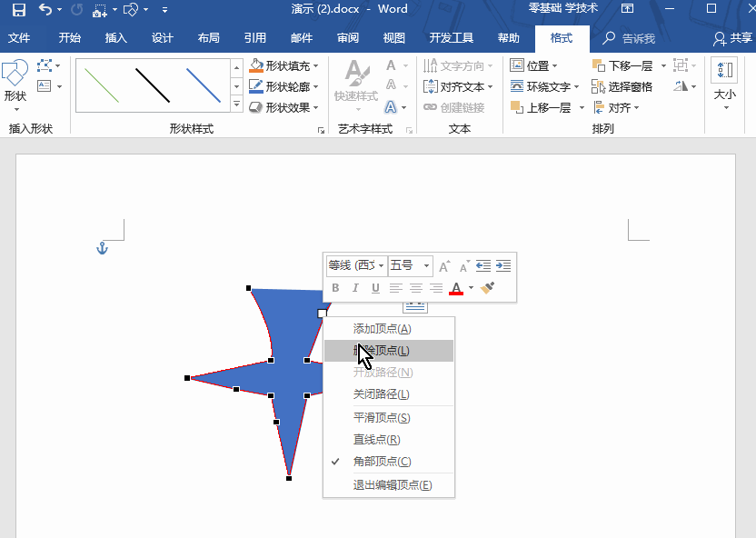Click the Edit Shape icon
This screenshot has height=538, width=756.
pos(45,65)
